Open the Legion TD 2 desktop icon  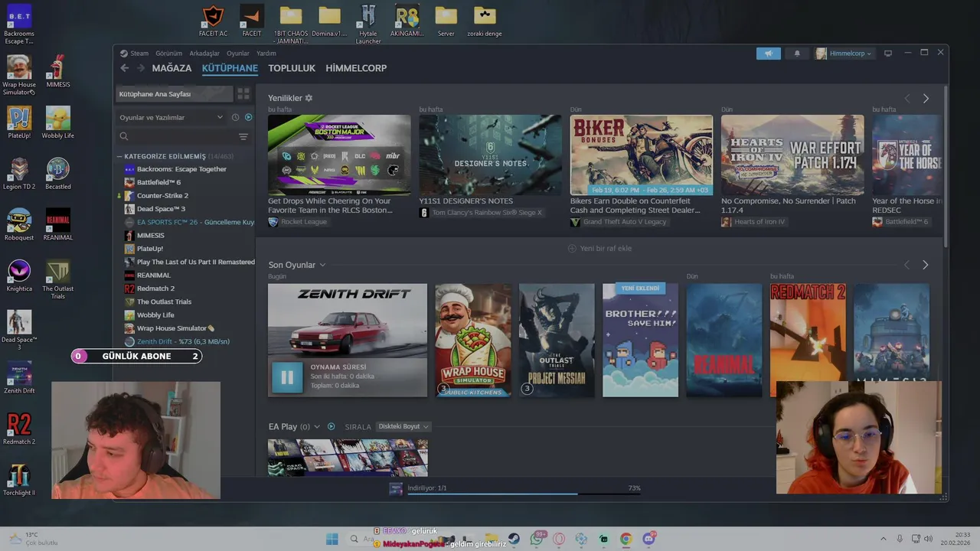[x=19, y=174]
